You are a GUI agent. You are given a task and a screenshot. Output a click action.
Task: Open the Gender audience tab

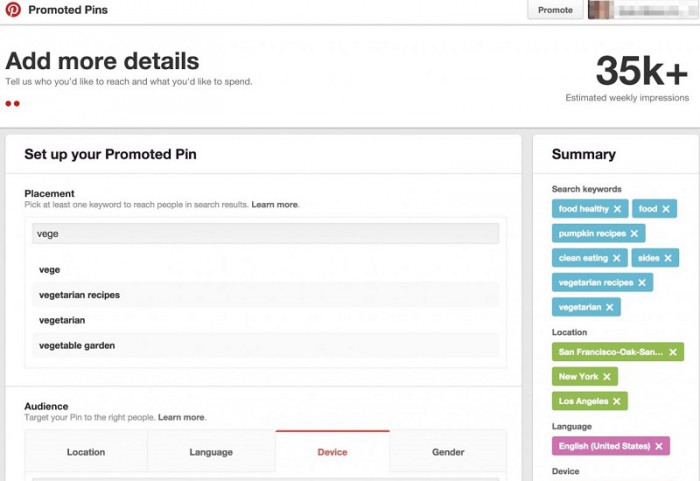pyautogui.click(x=448, y=452)
